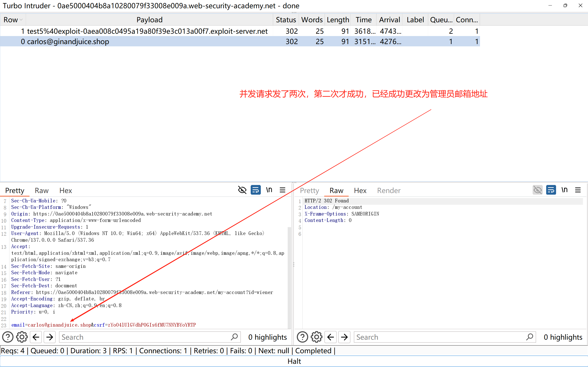Sort results by Status column header
This screenshot has height=367, width=588.
coord(286,20)
